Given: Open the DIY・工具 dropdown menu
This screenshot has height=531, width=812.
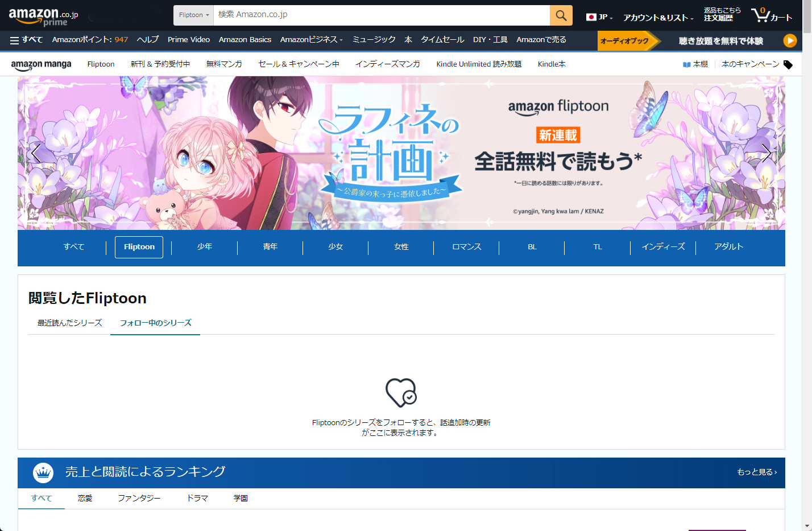Looking at the screenshot, I should (x=490, y=40).
